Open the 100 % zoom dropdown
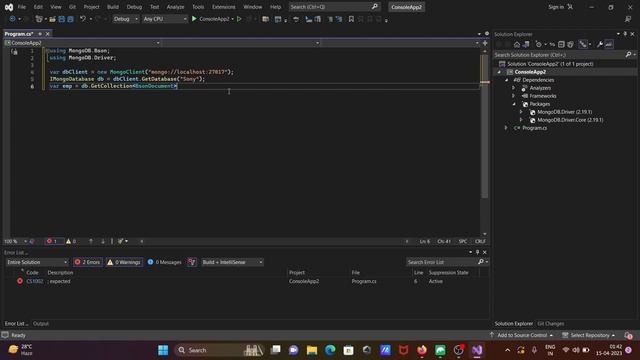 [16, 241]
